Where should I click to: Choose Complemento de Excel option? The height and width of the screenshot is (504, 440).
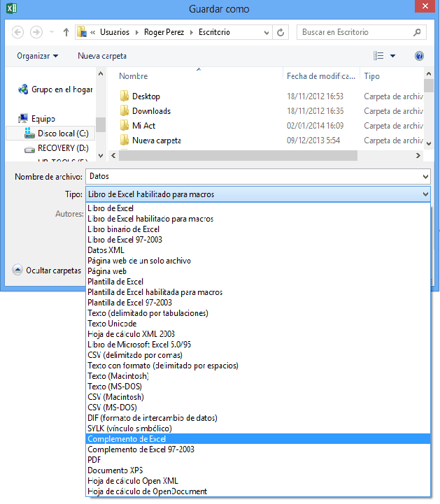(x=258, y=439)
